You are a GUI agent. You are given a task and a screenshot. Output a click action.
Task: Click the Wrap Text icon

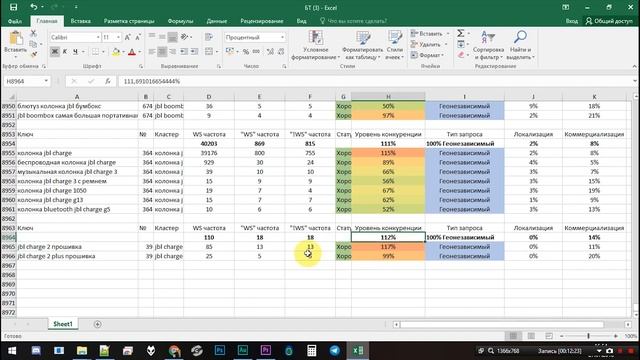pyautogui.click(x=209, y=37)
